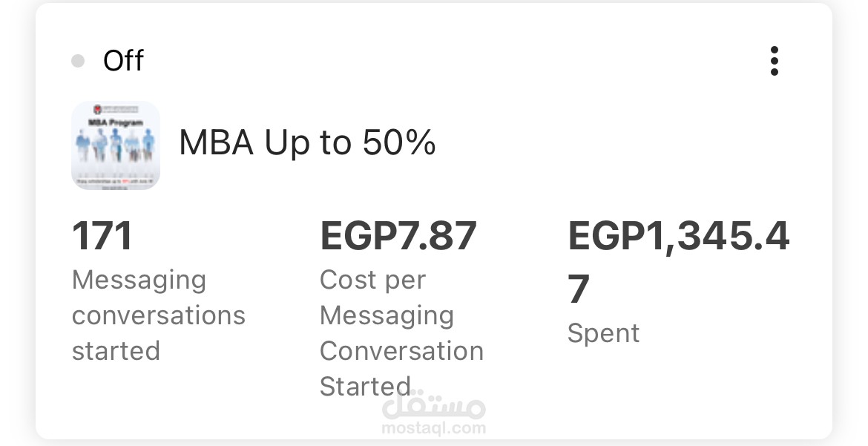Viewport: 868px width, 446px height.
Task: Open the MBA Program ad thumbnail
Action: click(x=116, y=145)
